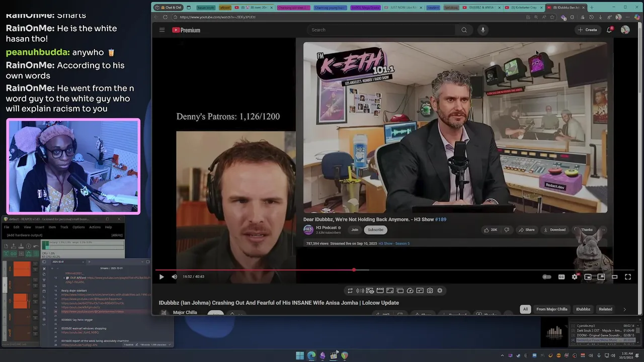Go to YouTube Premium home logo

pos(186,30)
